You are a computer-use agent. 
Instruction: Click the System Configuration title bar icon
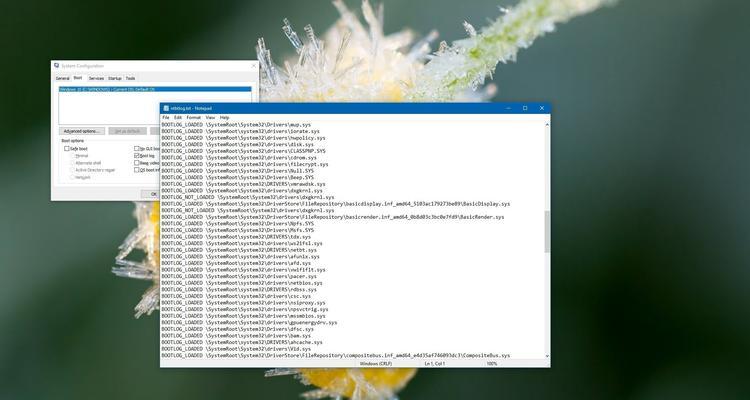[57, 68]
